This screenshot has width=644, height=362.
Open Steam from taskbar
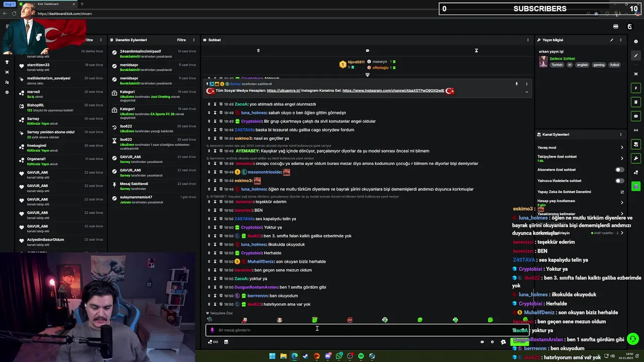tap(305, 356)
